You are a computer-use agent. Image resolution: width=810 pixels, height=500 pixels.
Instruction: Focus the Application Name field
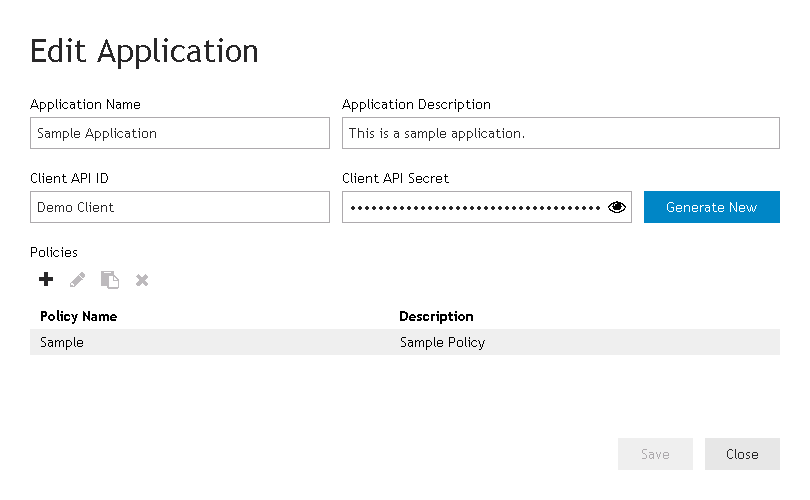pos(180,133)
